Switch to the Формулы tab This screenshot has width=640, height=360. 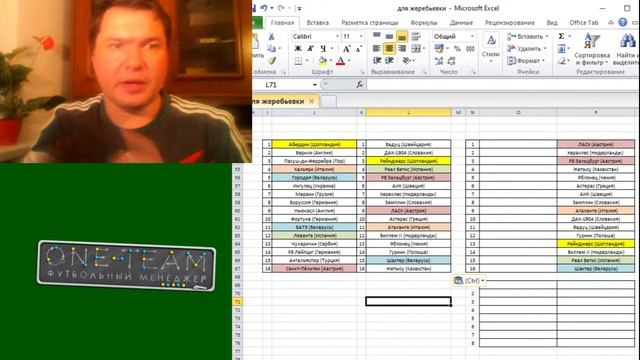tap(424, 22)
